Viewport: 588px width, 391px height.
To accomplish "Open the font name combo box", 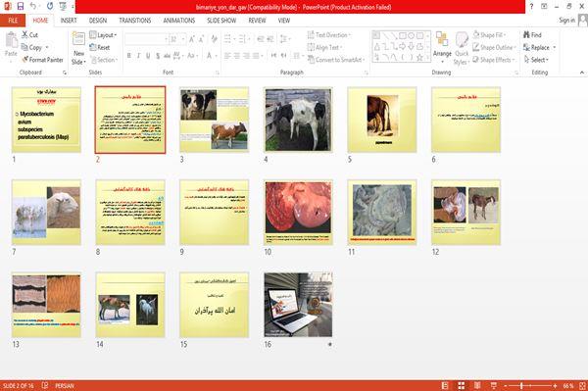I will pos(146,39).
